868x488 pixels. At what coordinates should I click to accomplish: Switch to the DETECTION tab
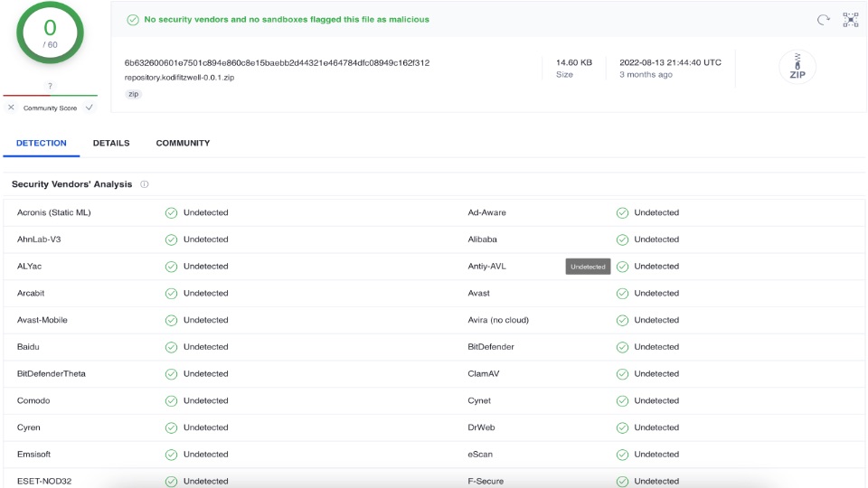coord(41,143)
